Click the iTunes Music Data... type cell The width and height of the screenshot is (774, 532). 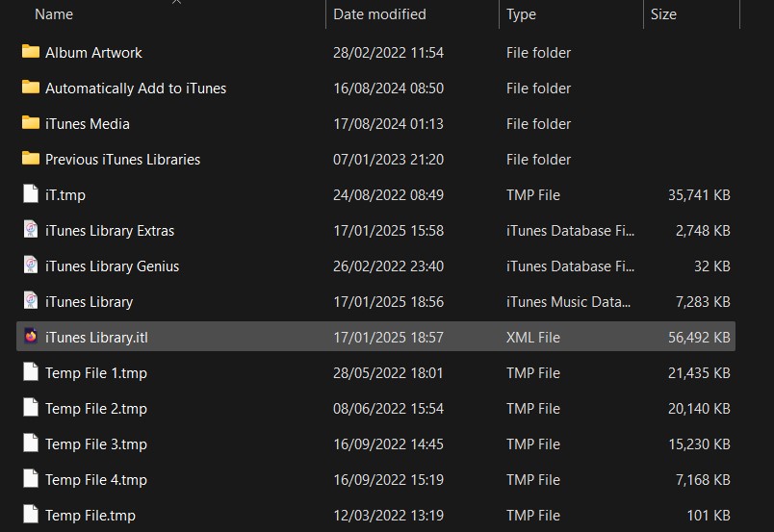point(568,302)
